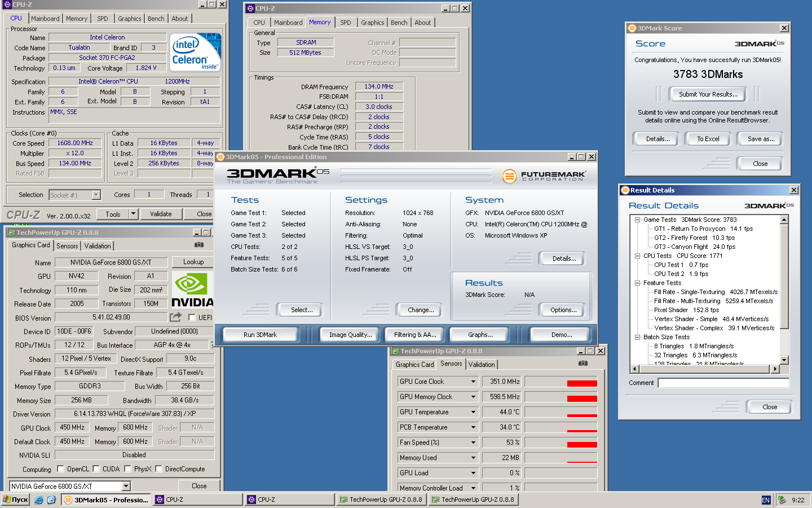
Task: Click the Save as... button
Action: (761, 139)
